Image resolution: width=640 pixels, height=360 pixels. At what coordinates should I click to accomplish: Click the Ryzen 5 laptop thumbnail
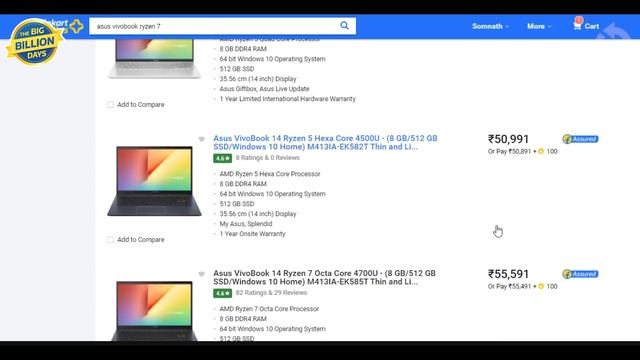pos(154,181)
